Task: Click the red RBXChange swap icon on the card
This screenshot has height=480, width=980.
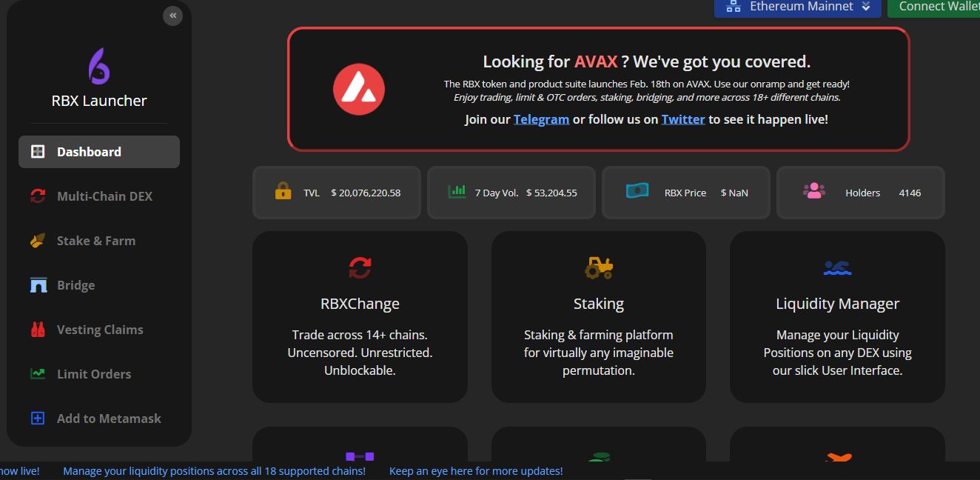Action: (x=360, y=267)
